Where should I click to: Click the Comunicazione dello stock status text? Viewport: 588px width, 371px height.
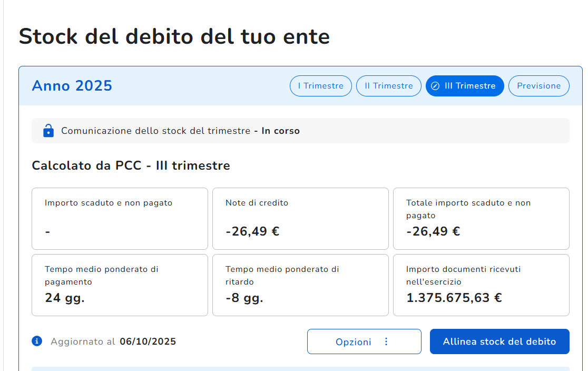[180, 131]
